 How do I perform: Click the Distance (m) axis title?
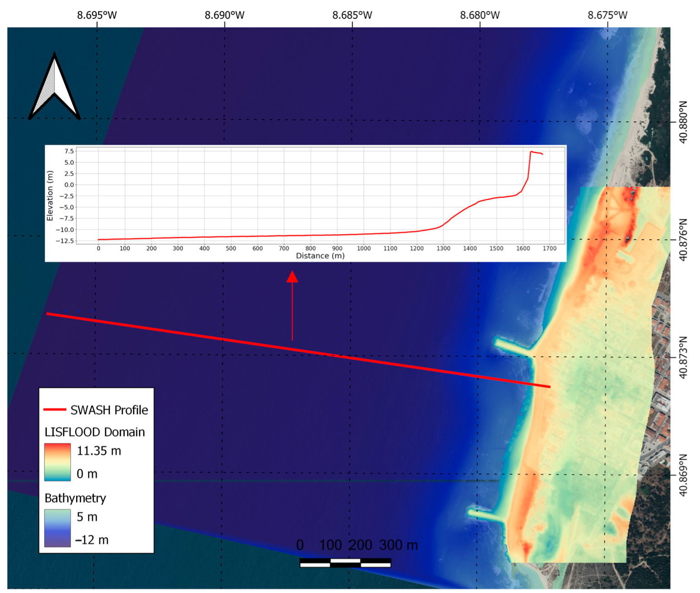click(x=320, y=256)
